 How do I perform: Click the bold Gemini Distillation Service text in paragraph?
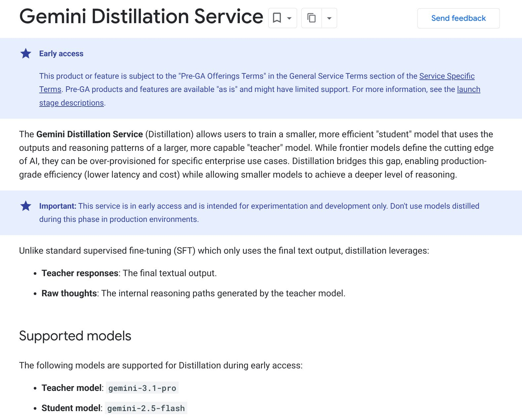point(90,134)
